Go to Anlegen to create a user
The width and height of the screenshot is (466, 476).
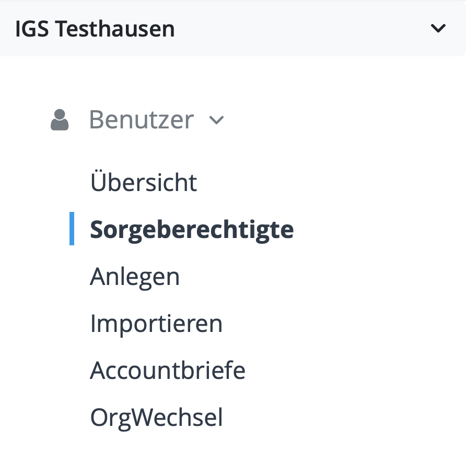click(135, 277)
